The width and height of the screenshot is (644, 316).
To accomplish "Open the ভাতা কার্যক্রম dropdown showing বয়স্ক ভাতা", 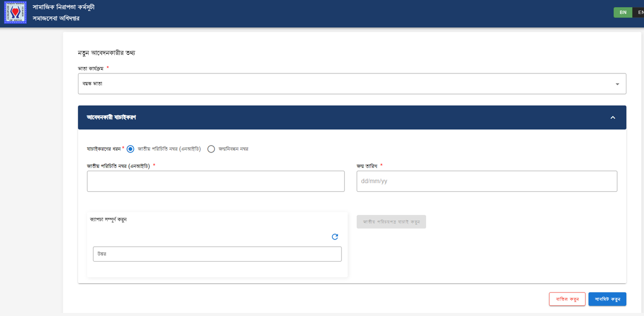I will click(352, 84).
